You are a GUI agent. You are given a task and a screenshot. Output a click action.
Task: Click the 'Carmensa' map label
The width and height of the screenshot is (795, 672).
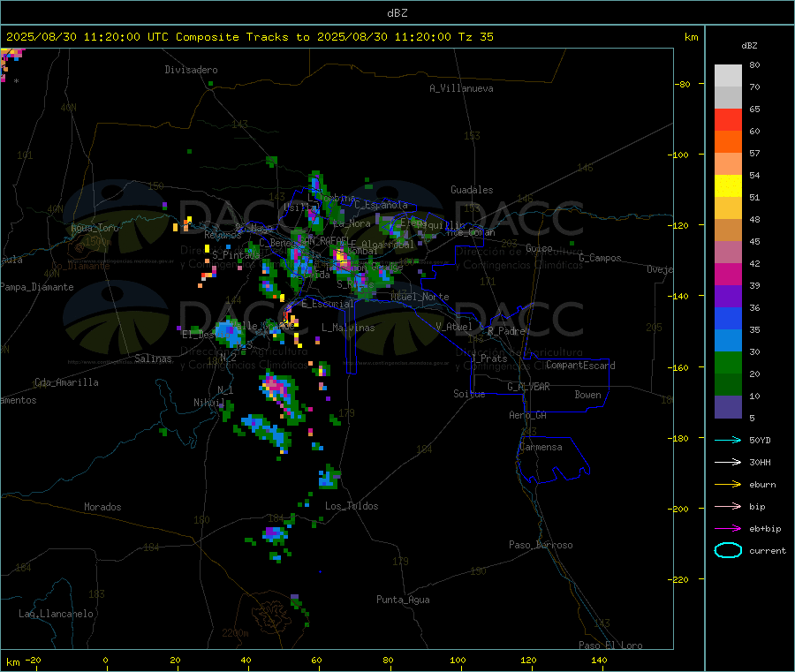(541, 447)
